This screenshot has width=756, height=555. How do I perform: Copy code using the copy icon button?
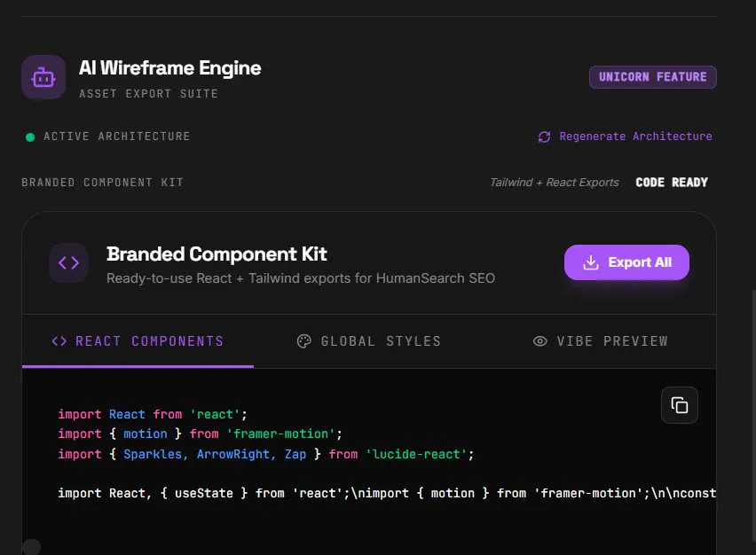pyautogui.click(x=680, y=405)
